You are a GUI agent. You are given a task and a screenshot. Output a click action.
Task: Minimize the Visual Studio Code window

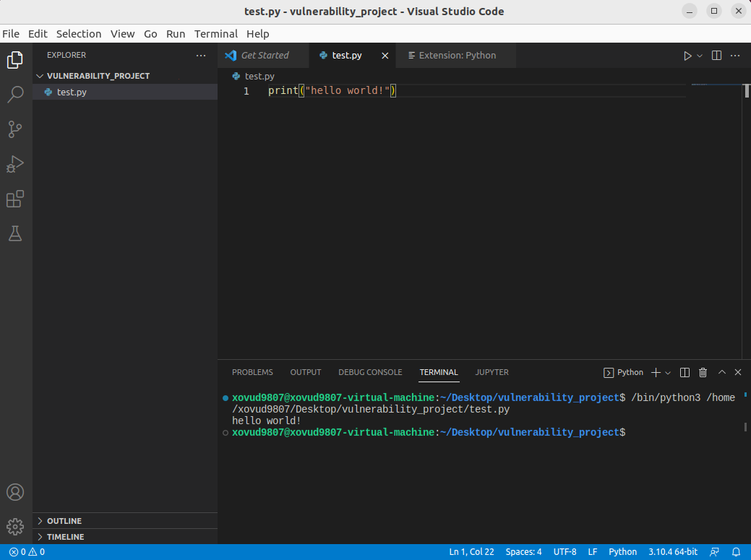click(x=690, y=12)
